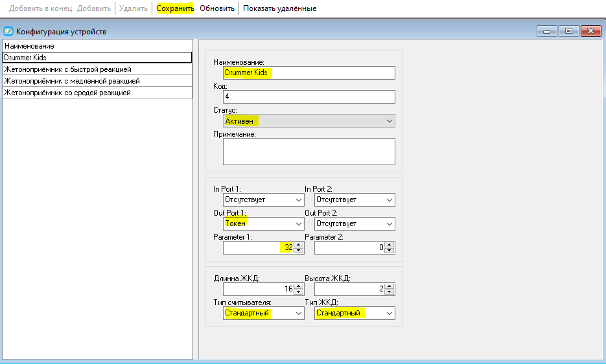Viewport: 606px width, 364px height.
Task: Open the Статус dropdown
Action: [x=309, y=121]
